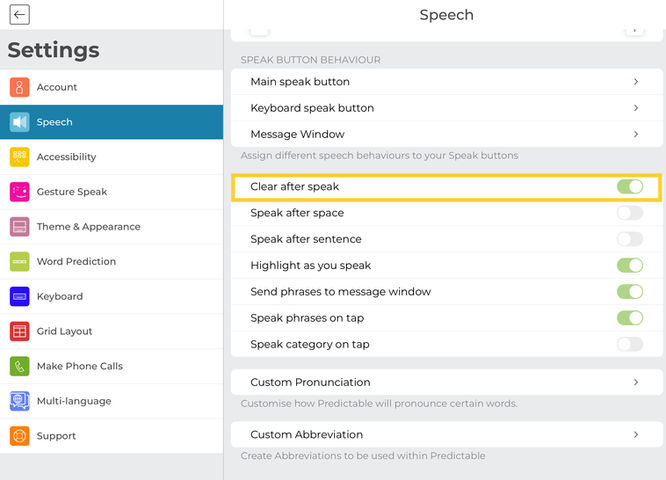666x480 pixels.
Task: Enable Speak after space switch
Action: click(630, 213)
